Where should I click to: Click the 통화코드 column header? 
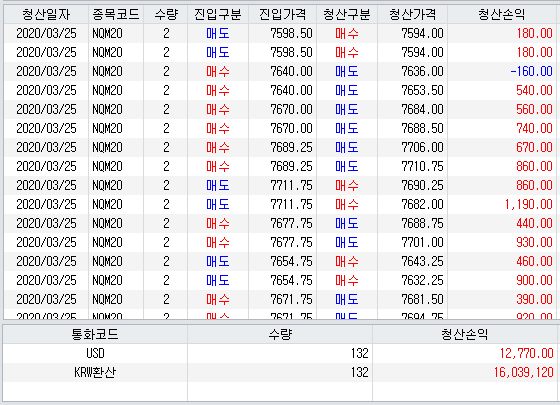point(95,334)
